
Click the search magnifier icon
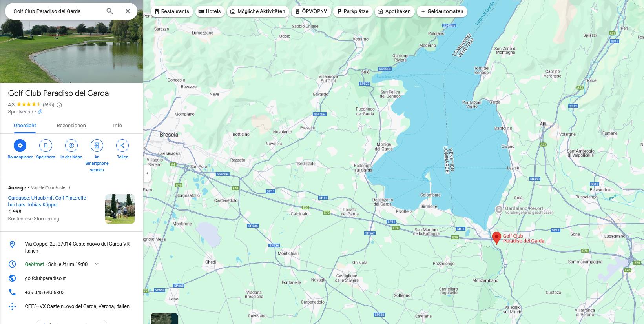[109, 11]
